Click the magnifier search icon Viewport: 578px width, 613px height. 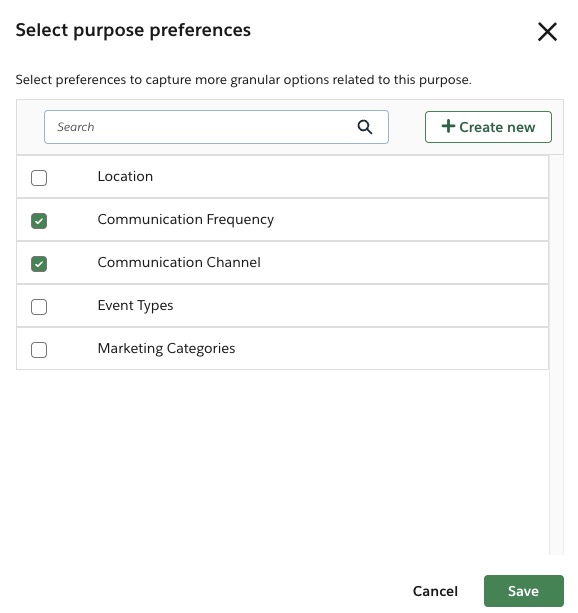364,127
